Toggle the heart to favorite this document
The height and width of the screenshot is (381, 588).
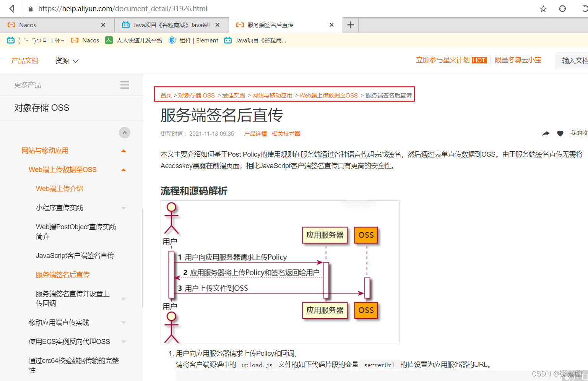point(560,133)
